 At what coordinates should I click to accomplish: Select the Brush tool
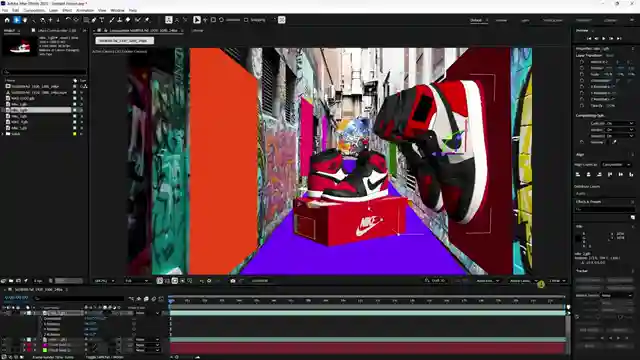(x=111, y=20)
